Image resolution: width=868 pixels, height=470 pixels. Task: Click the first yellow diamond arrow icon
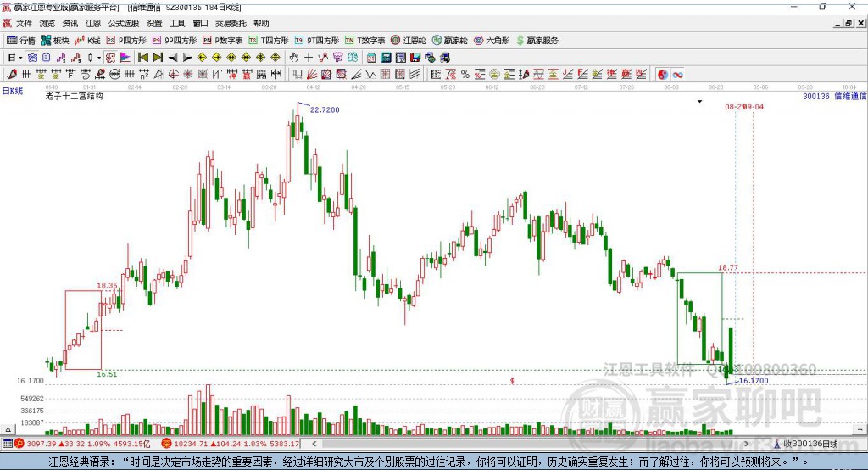click(x=202, y=58)
